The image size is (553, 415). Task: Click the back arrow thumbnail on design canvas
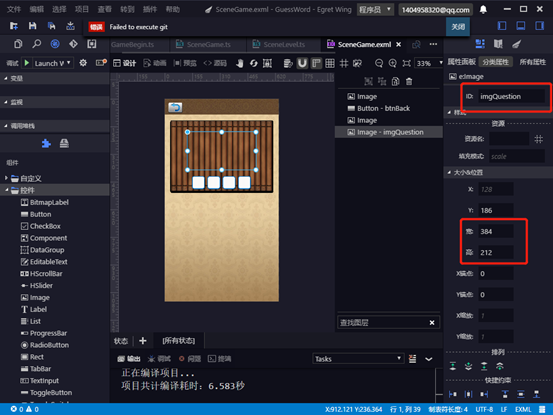pos(175,107)
